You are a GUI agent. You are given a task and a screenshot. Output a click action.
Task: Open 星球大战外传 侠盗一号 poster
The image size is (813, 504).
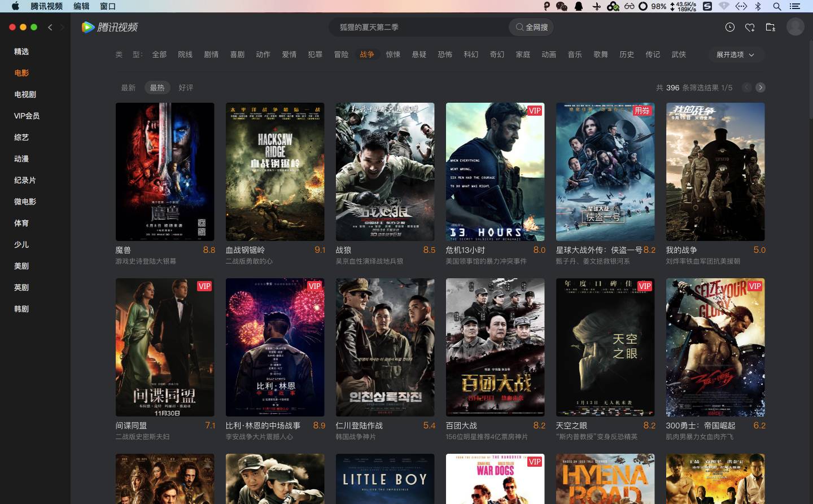click(x=605, y=172)
